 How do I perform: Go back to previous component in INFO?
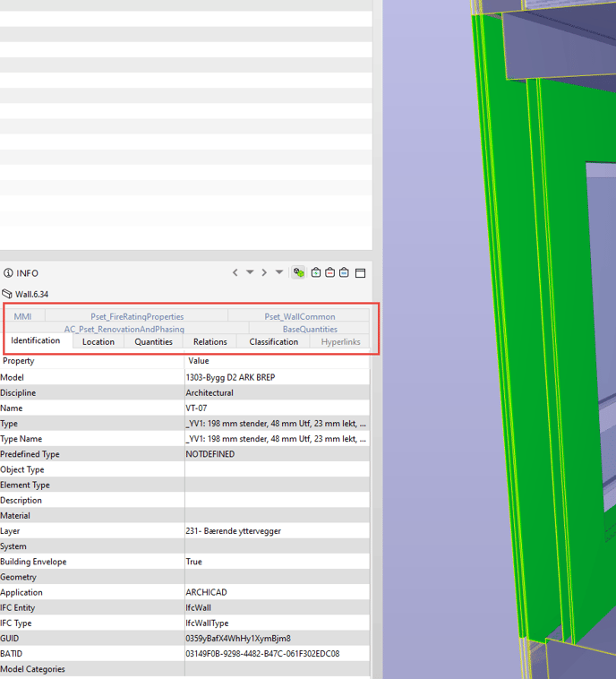click(235, 272)
